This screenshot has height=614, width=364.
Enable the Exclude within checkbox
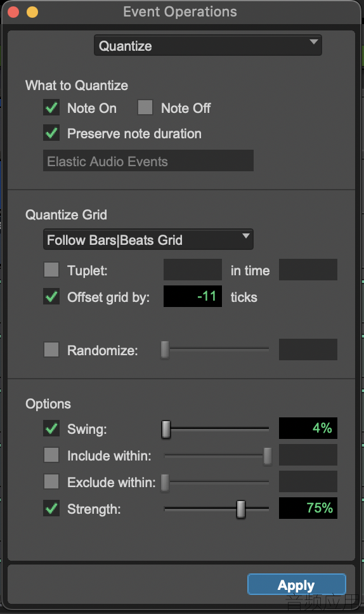point(51,481)
